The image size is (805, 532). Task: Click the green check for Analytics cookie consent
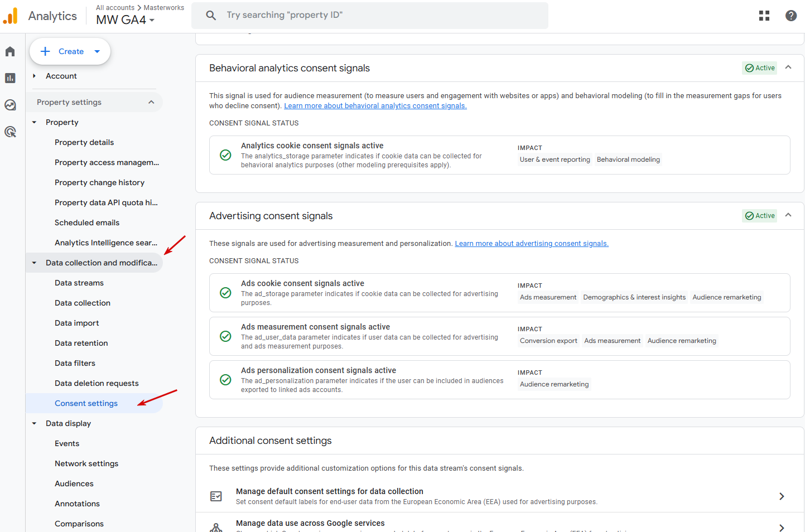pos(225,155)
